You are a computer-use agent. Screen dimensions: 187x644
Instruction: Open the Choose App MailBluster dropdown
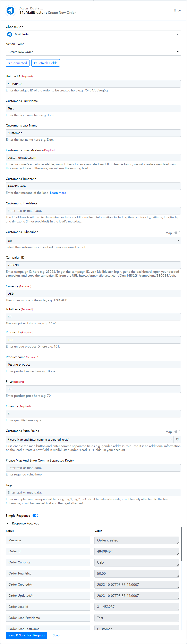click(93, 34)
